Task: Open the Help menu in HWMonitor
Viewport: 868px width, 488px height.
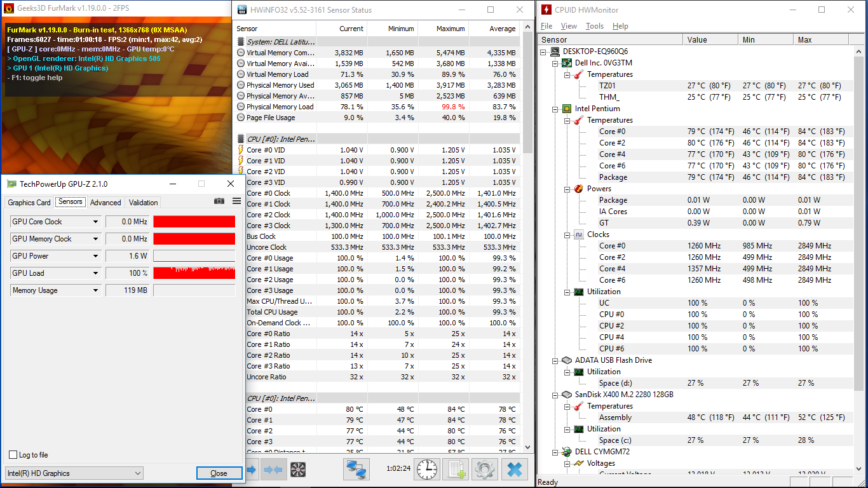Action: (x=620, y=26)
